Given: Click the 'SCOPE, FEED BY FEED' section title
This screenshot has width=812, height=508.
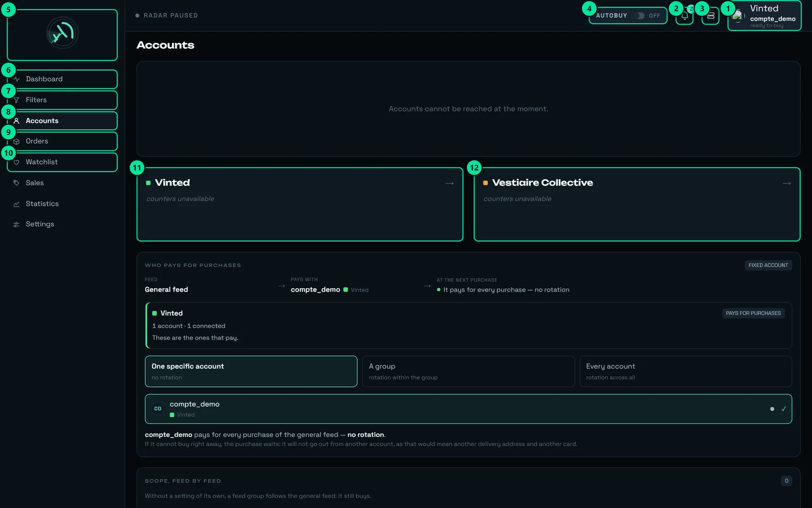Looking at the screenshot, I should click(x=183, y=481).
